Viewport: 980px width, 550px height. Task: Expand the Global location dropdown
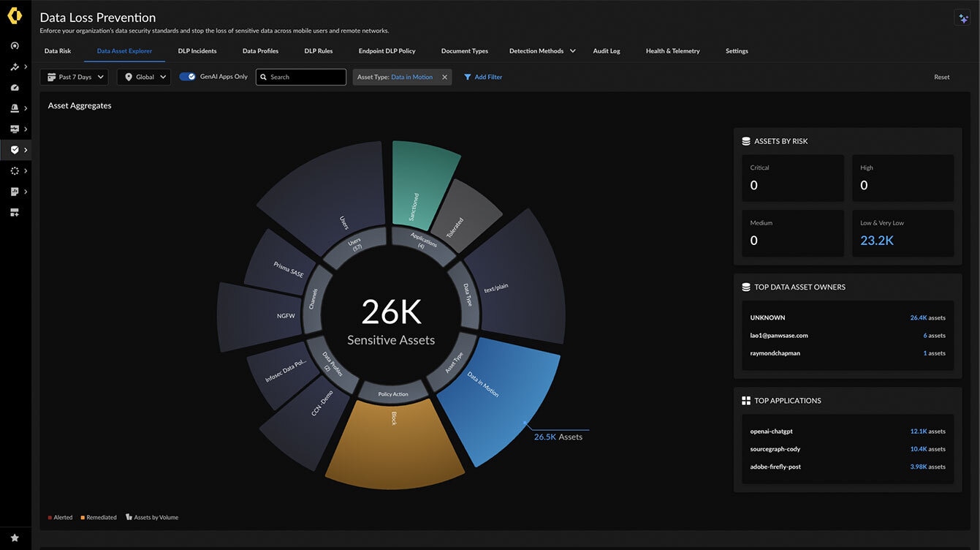point(144,77)
